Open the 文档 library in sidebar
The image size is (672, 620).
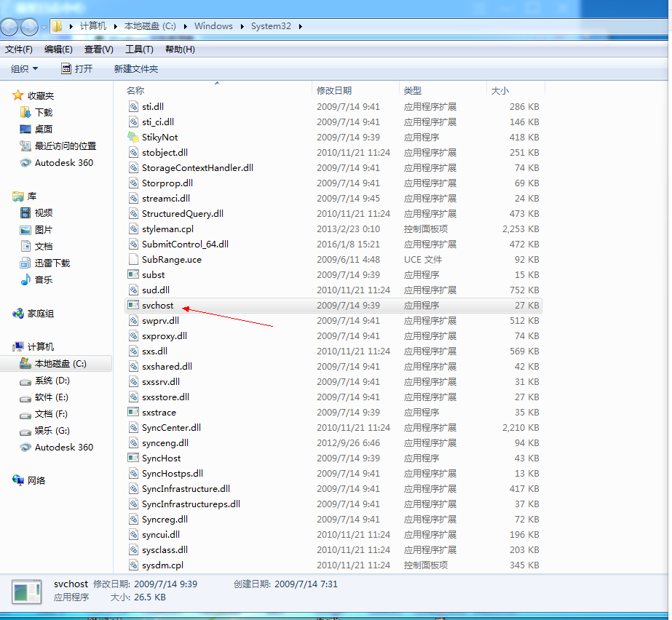(x=43, y=247)
